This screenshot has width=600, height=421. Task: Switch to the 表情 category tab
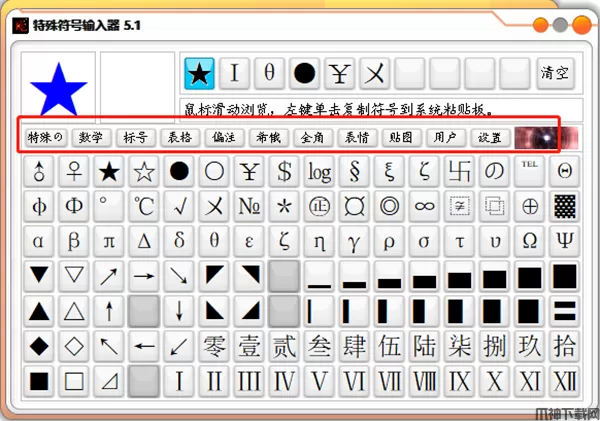357,137
